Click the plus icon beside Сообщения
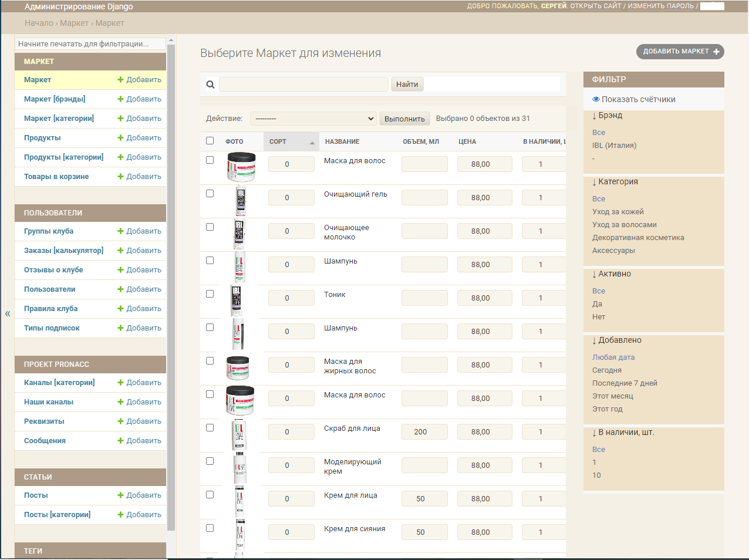The height and width of the screenshot is (560, 749). 120,441
